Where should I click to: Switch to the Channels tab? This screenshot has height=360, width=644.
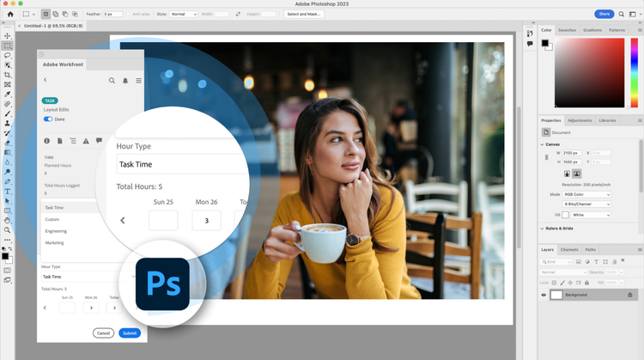tap(570, 250)
